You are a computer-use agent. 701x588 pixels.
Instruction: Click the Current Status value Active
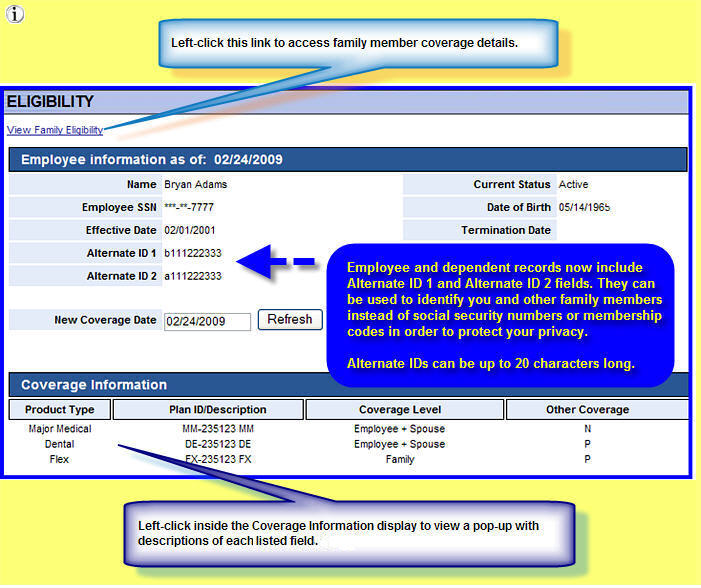point(573,184)
